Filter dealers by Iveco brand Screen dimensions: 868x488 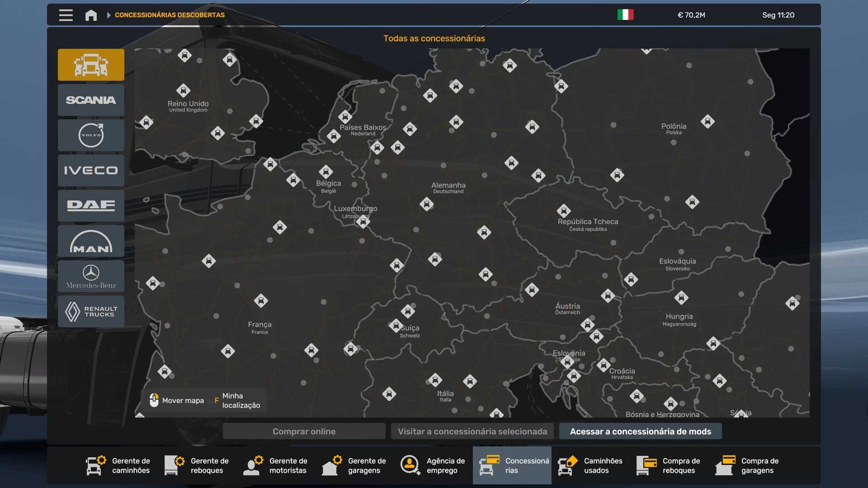click(91, 170)
